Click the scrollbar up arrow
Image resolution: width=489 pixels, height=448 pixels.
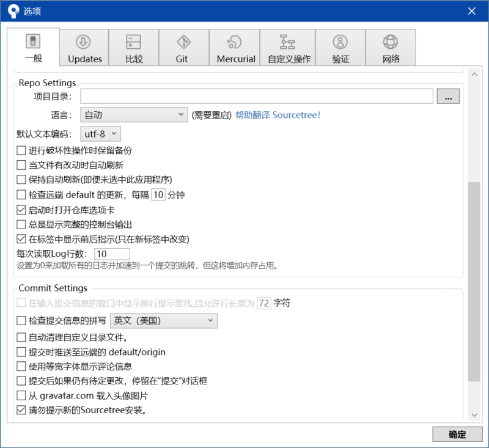click(474, 75)
